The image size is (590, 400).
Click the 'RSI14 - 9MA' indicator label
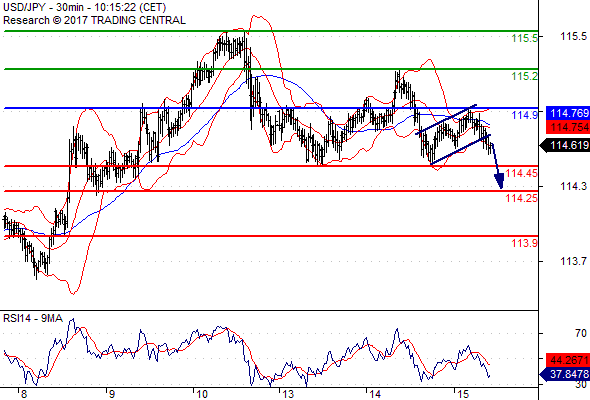pyautogui.click(x=33, y=318)
